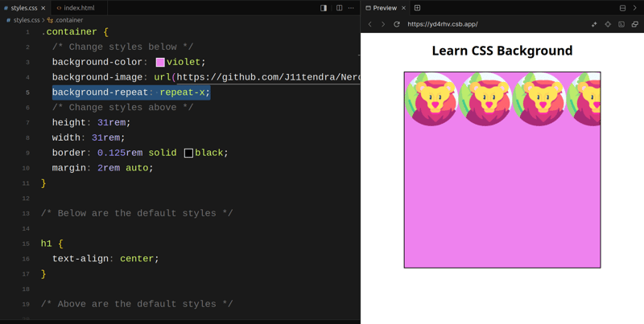The width and height of the screenshot is (644, 324).
Task: Toggle the side panel layout icon
Action: tap(324, 8)
